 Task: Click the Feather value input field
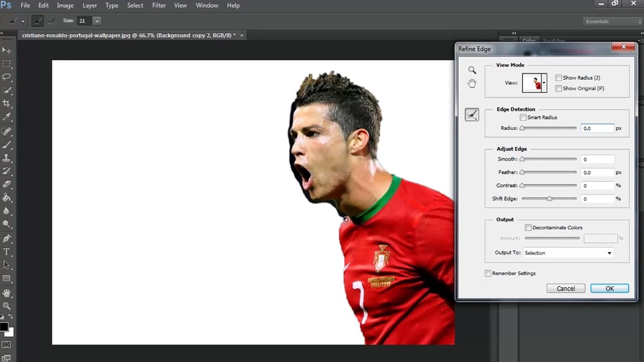(x=598, y=172)
